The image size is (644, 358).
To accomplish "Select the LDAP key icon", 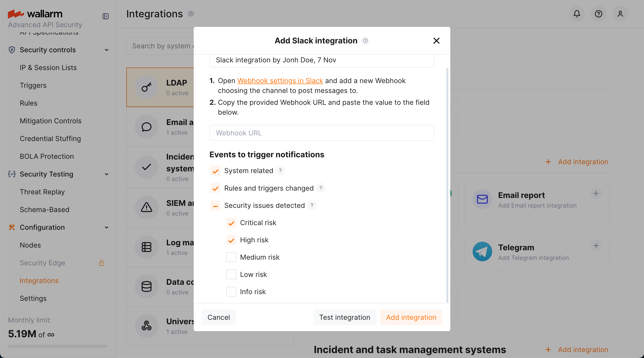I will click(x=147, y=87).
